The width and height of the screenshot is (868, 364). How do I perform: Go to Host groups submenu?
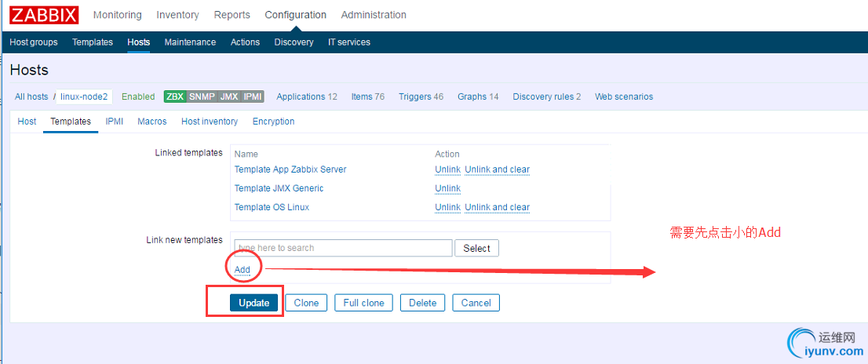click(34, 42)
